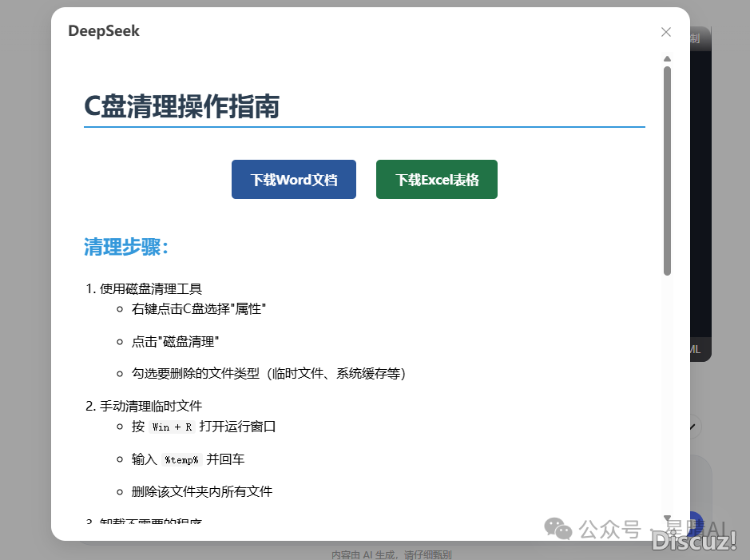
Task: Close the DeepSeek preview dialog
Action: point(666,32)
